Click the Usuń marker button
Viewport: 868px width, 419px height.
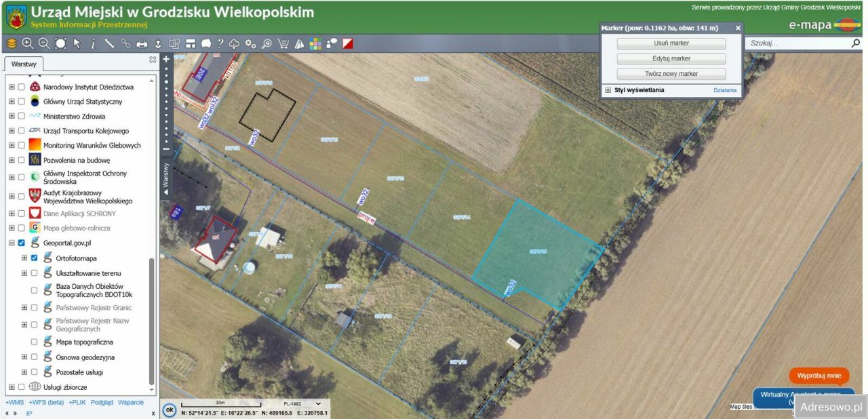point(671,43)
